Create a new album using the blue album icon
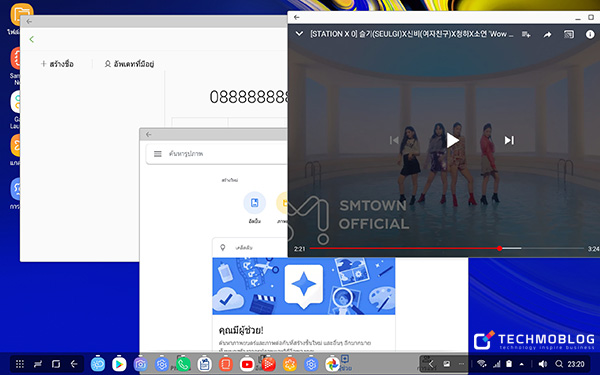Image resolution: width=600 pixels, height=375 pixels. [x=254, y=203]
